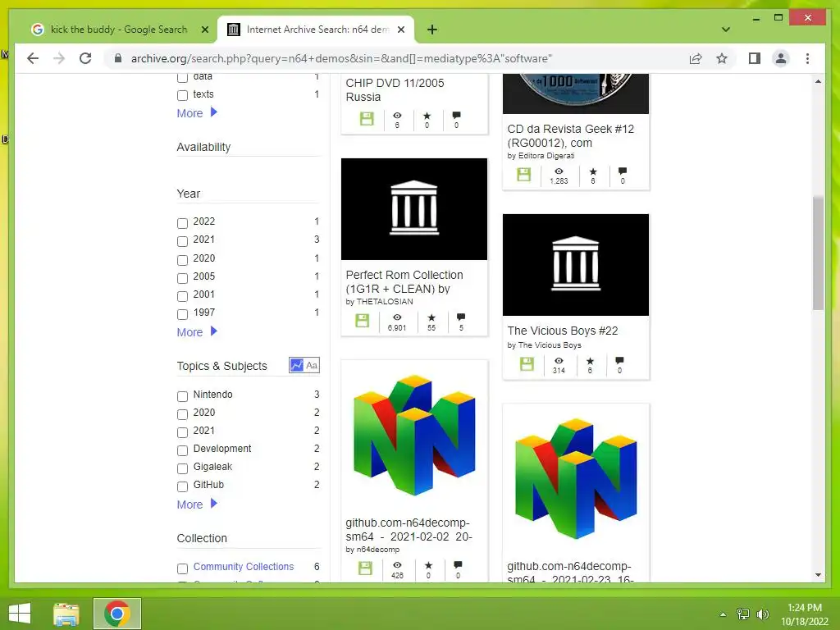Enable the Development topic checkbox
Screen dimensions: 840x630
(x=182, y=450)
